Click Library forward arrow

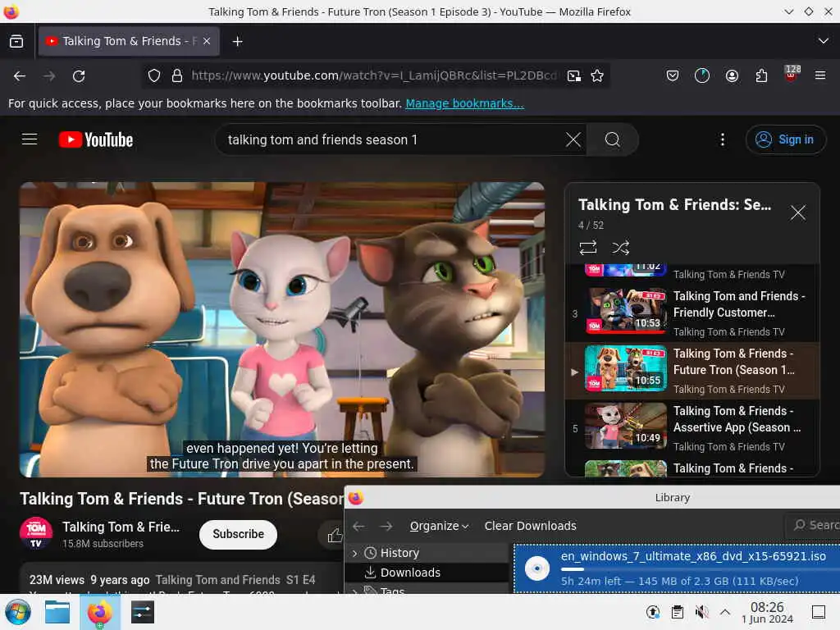pyautogui.click(x=386, y=526)
